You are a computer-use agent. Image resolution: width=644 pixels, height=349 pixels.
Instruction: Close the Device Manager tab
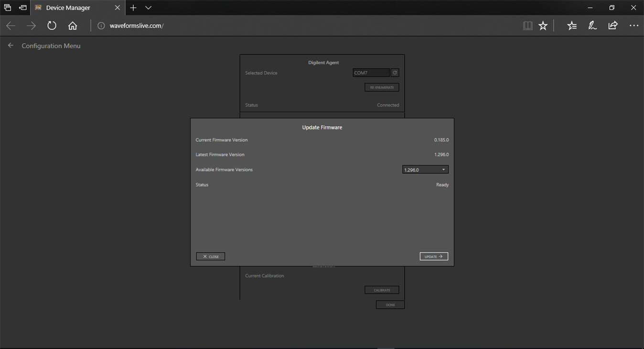click(x=117, y=8)
